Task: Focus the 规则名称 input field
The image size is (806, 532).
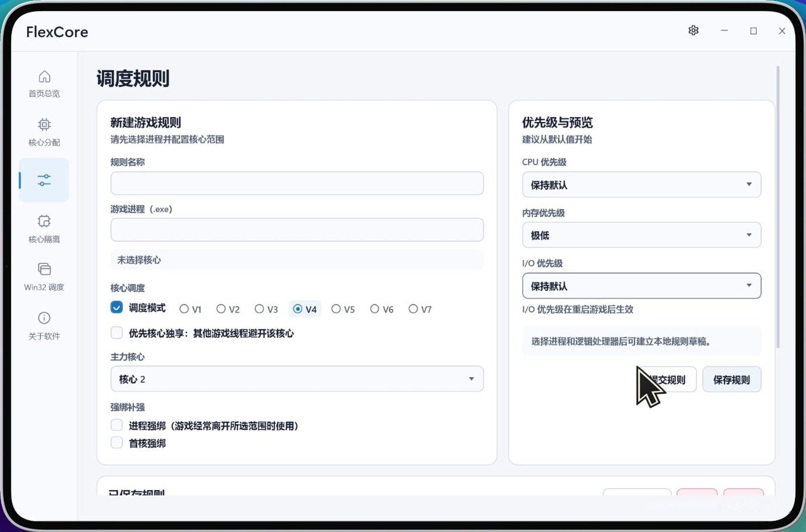Action: (297, 183)
